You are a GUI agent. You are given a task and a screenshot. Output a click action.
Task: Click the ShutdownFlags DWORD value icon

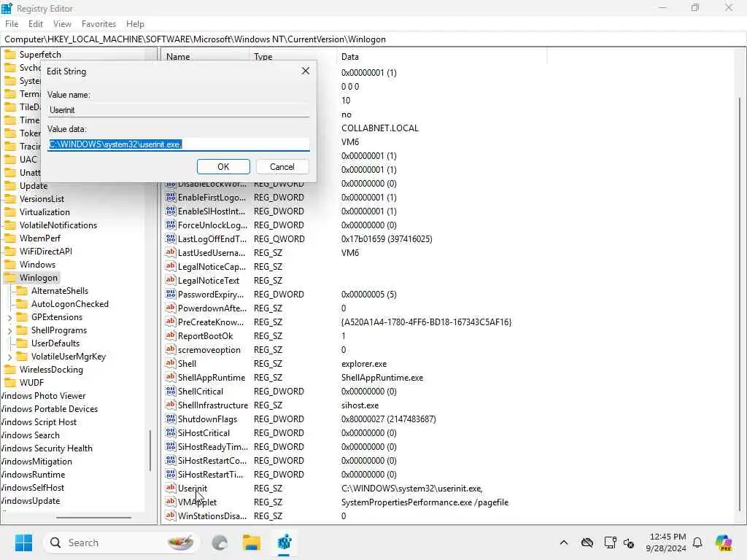(171, 419)
